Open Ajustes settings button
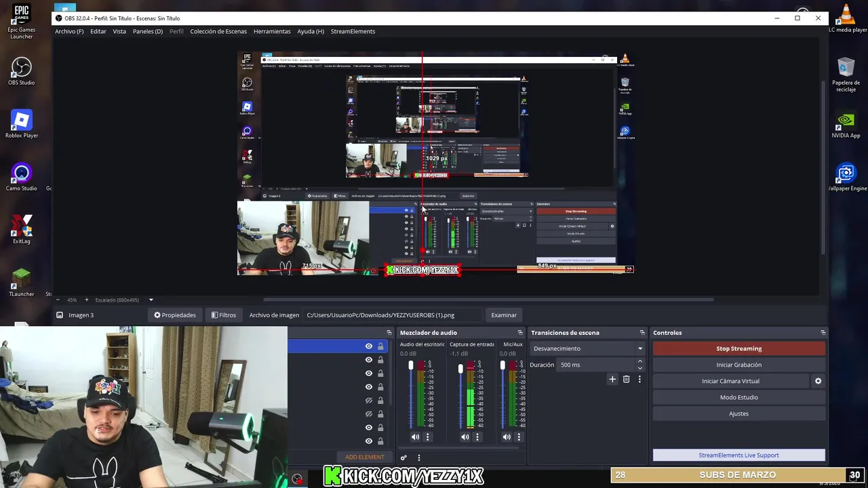Image resolution: width=868 pixels, height=488 pixels. coord(739,413)
